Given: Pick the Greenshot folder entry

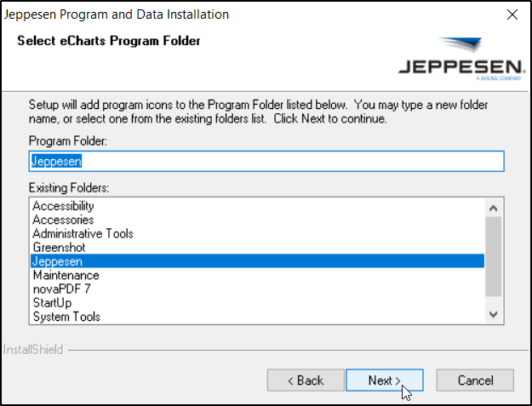Looking at the screenshot, I should (59, 248).
